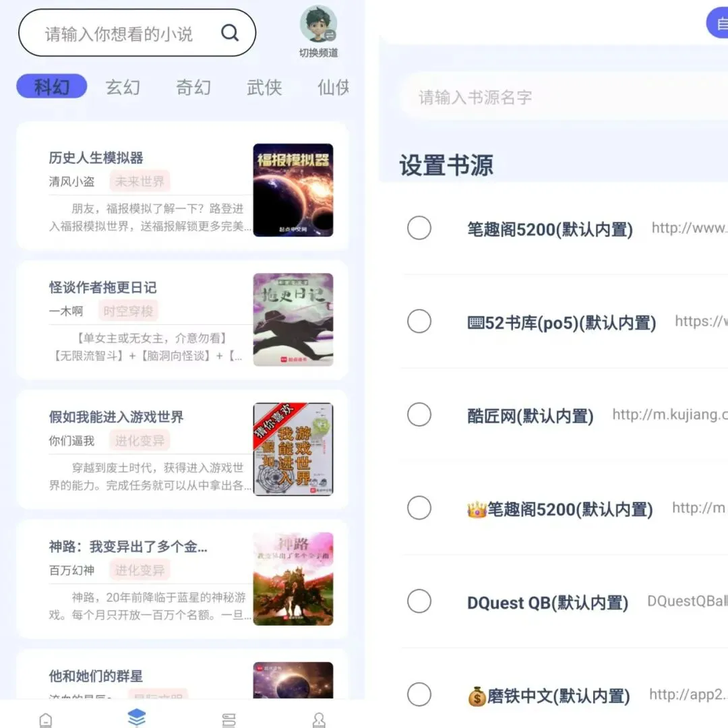Click the money bag icon before 磨铁中文
This screenshot has width=728, height=728.
(x=477, y=696)
